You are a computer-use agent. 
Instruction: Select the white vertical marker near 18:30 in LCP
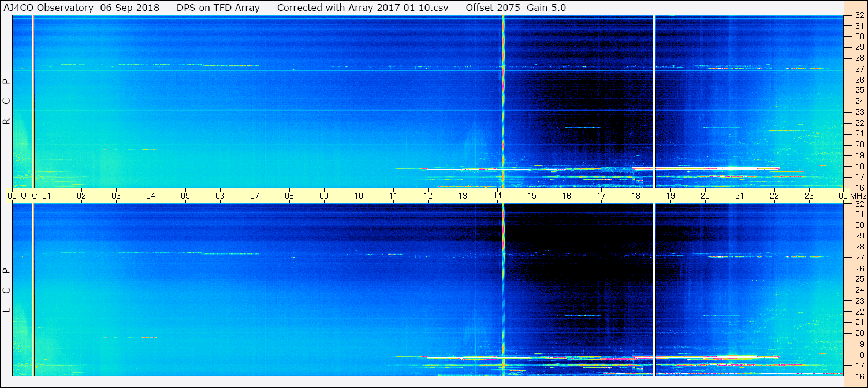(x=654, y=290)
